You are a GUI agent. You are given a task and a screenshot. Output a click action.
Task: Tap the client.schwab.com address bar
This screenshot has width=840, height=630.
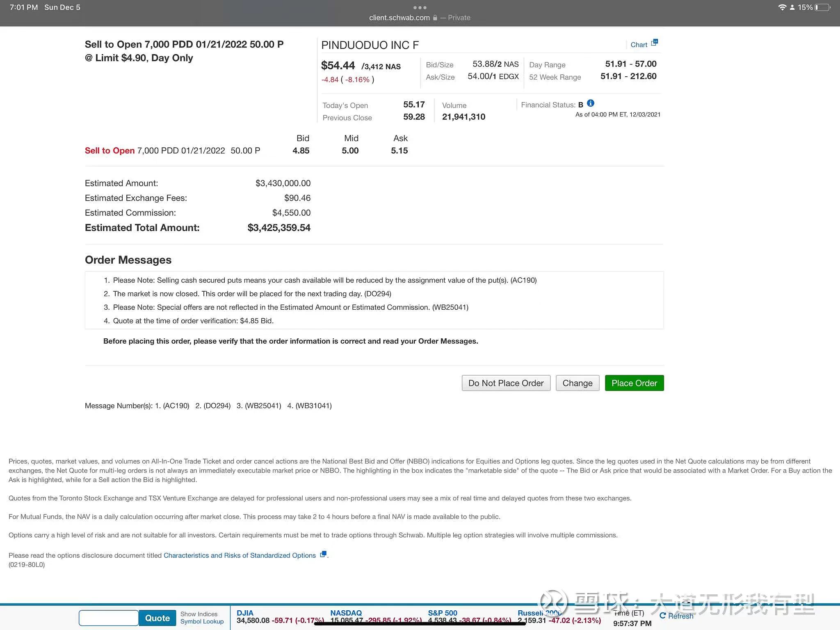point(420,18)
